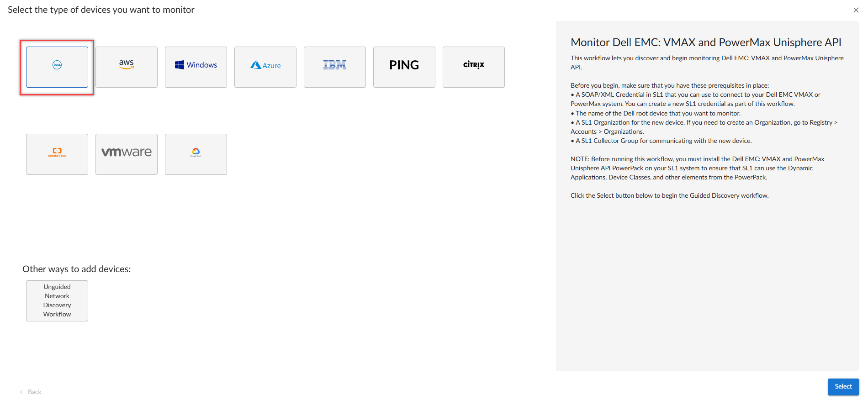Select the Azure device tile

point(265,67)
